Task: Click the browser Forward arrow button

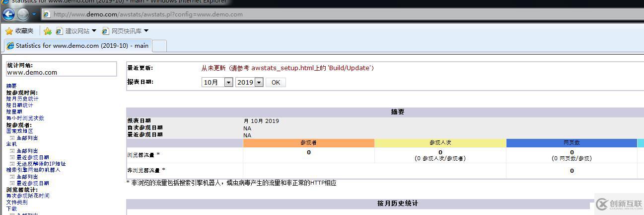Action: (x=23, y=14)
